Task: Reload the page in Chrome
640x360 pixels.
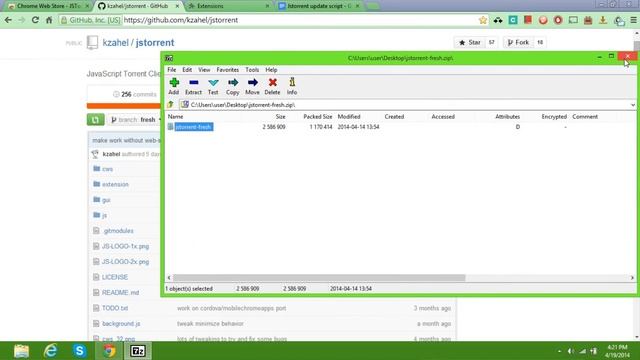Action: tap(36, 20)
